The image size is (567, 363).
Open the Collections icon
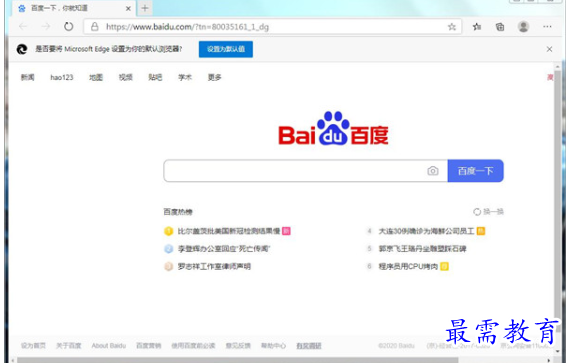(500, 26)
